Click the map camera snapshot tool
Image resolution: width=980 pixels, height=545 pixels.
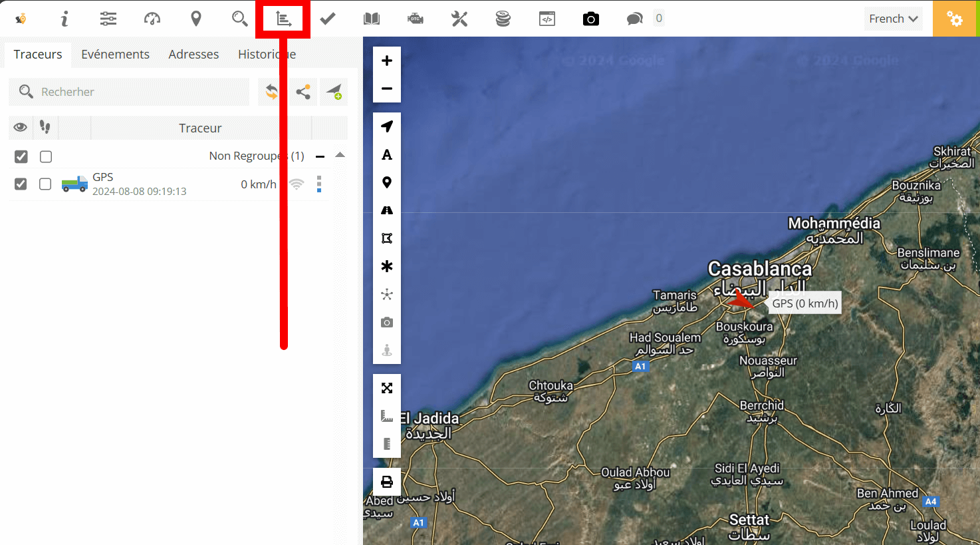click(387, 322)
